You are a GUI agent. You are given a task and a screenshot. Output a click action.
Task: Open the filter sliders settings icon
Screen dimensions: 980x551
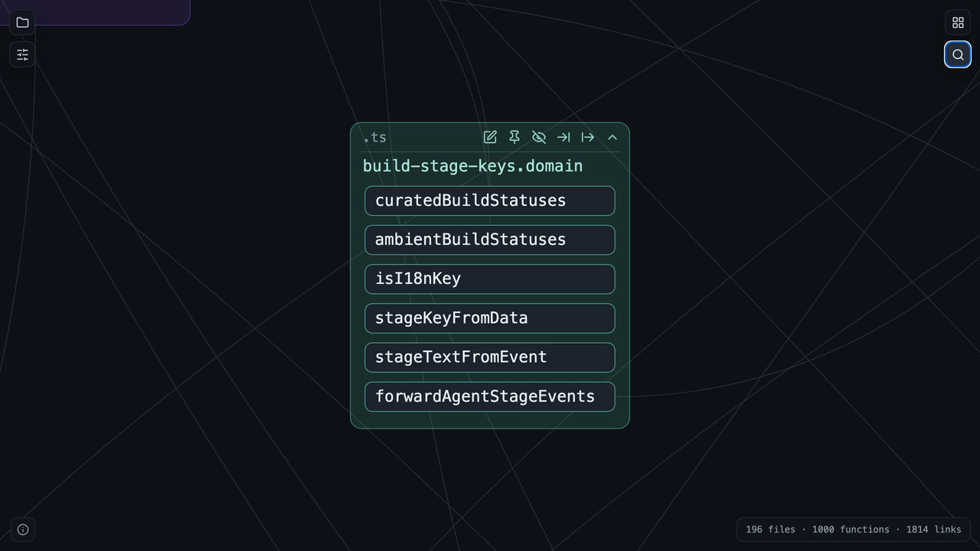click(22, 54)
